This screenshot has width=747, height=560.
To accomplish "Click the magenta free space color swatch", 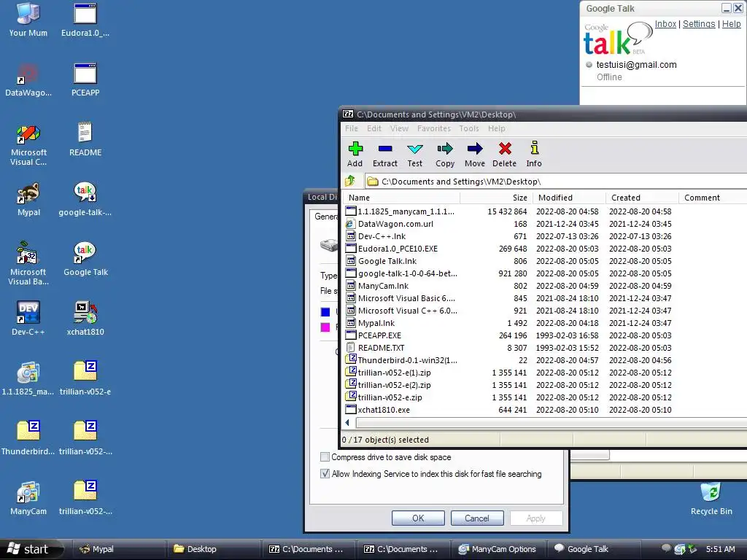I will coord(325,327).
